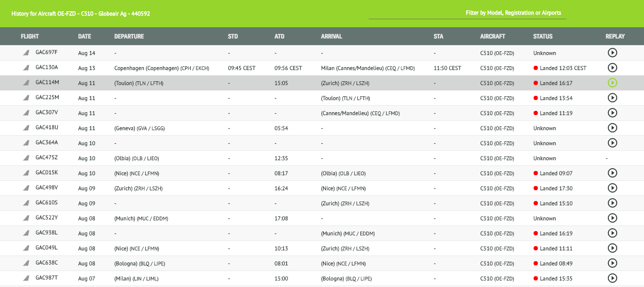The width and height of the screenshot is (644, 287).
Task: Click STD time 09:45 CEST
Action: pyautogui.click(x=241, y=68)
